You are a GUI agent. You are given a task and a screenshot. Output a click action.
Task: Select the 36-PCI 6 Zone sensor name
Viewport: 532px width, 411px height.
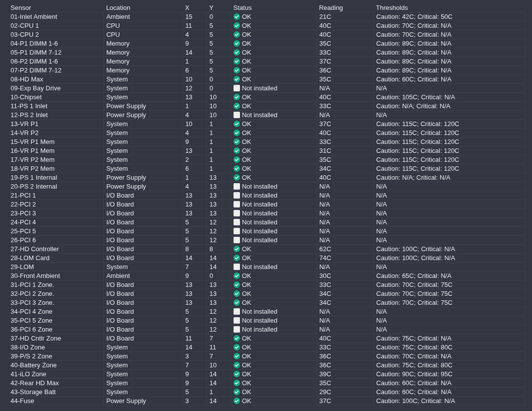point(31,330)
